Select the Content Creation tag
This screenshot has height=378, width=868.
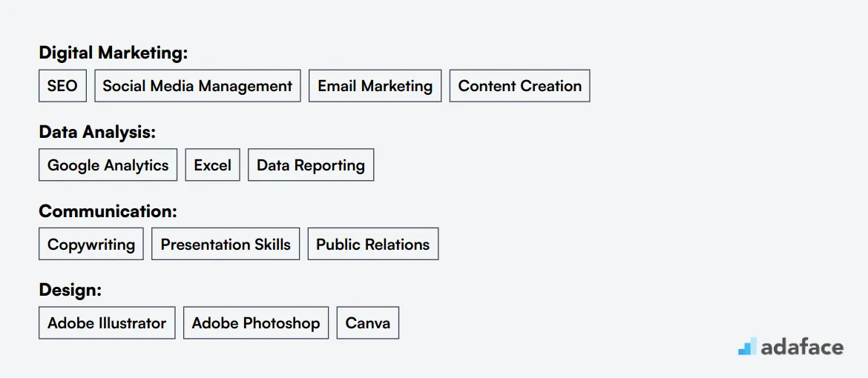pyautogui.click(x=520, y=86)
